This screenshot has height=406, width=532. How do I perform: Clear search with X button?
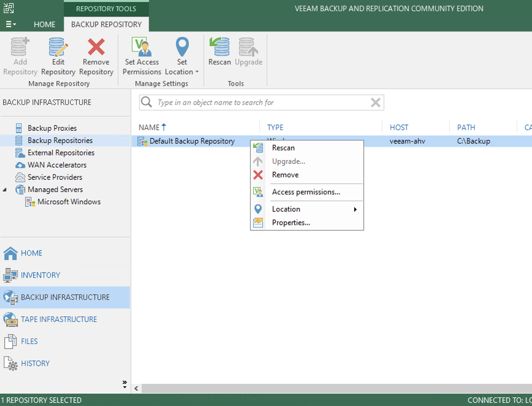[375, 102]
